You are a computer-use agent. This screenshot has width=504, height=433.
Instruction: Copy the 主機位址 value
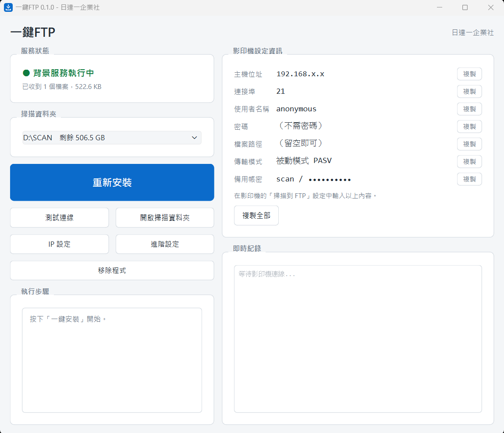(x=469, y=74)
